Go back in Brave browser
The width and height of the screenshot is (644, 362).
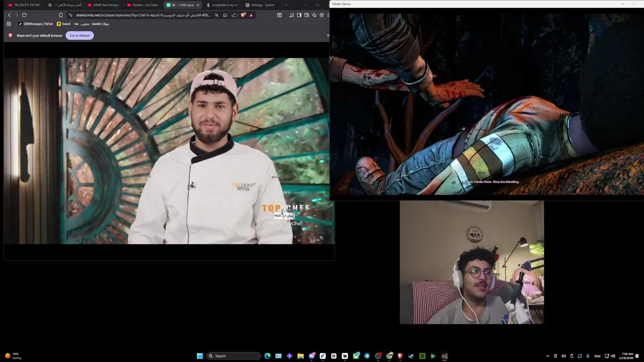(9, 15)
